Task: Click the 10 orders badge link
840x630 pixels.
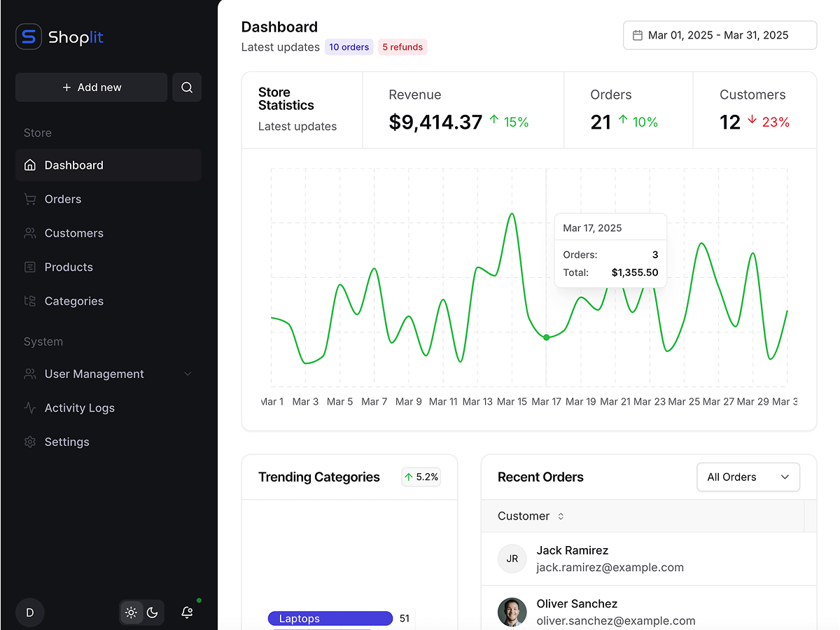Action: point(349,47)
